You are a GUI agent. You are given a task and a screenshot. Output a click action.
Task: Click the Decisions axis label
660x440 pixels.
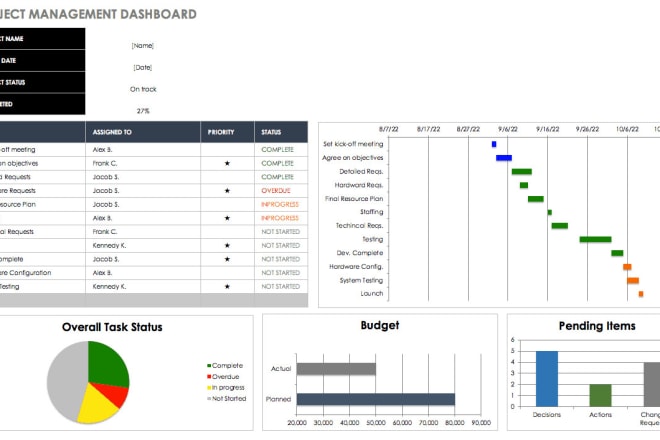click(547, 415)
